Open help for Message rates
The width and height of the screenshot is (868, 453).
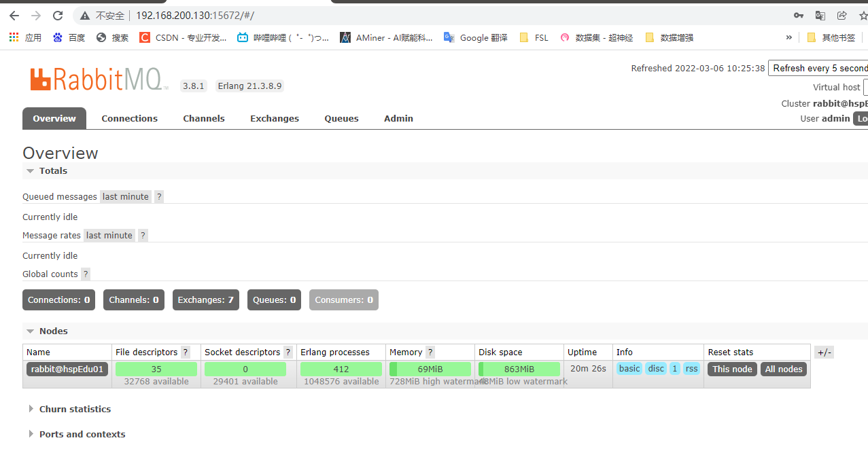[143, 235]
